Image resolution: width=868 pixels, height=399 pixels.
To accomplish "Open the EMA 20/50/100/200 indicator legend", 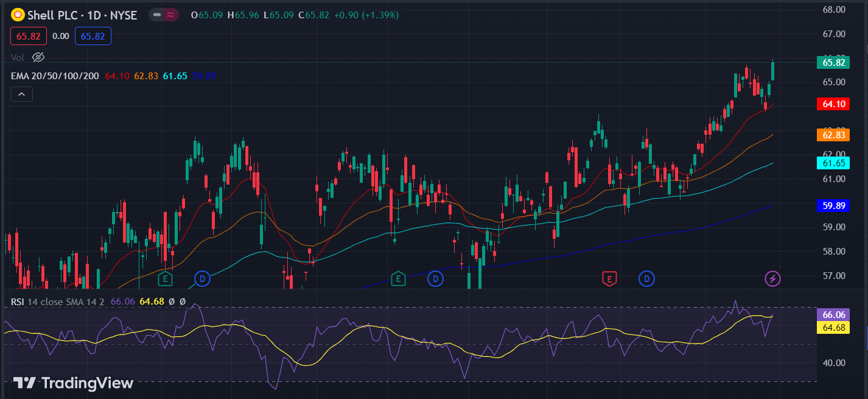I will (55, 76).
